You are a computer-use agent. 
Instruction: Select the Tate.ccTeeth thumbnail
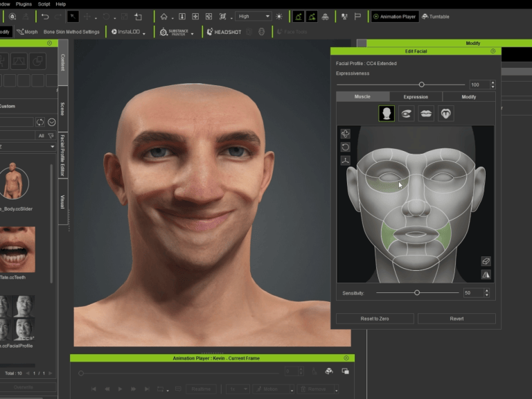click(17, 249)
